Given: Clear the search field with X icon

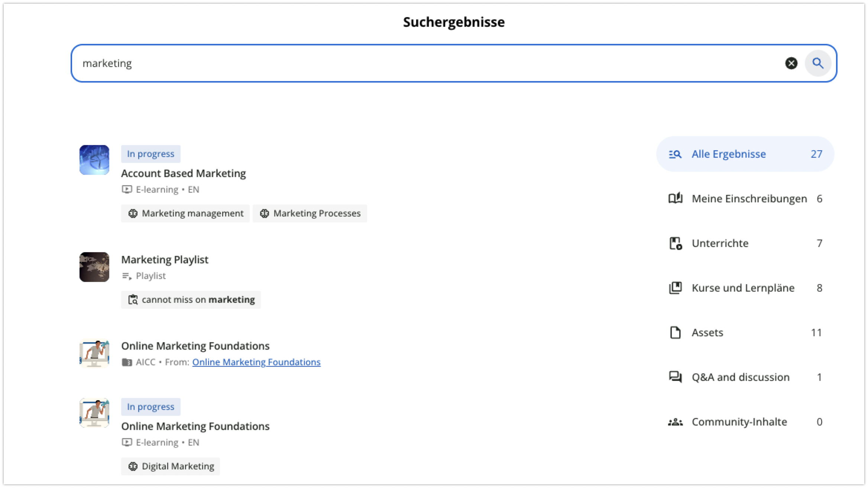Looking at the screenshot, I should (x=791, y=63).
